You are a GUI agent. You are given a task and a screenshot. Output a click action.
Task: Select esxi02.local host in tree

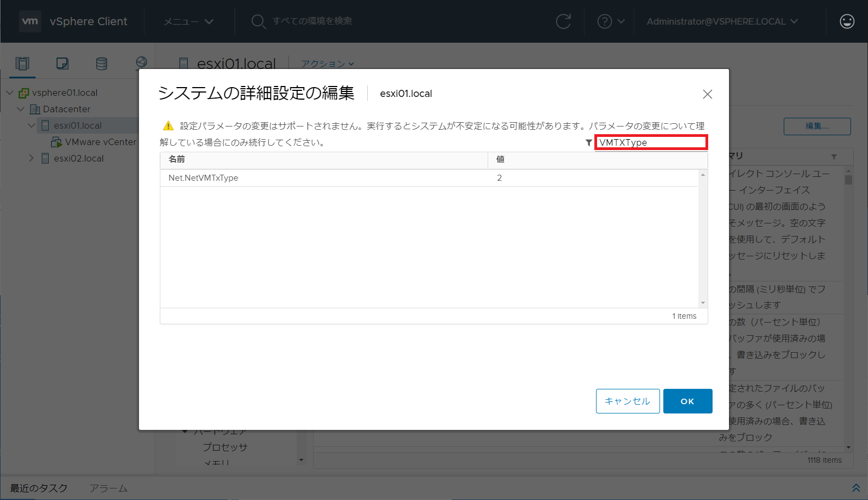click(x=79, y=158)
